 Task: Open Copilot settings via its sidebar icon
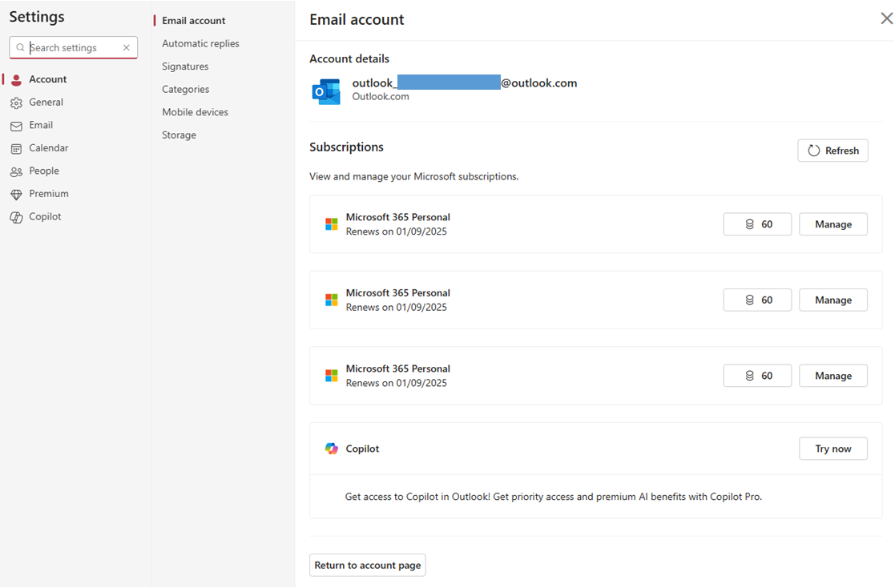[17, 216]
